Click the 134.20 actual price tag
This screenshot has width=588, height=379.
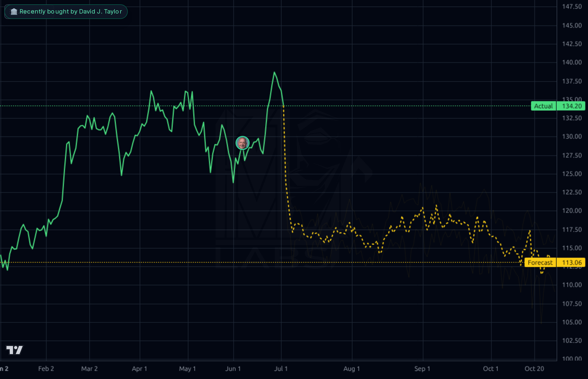coord(571,106)
